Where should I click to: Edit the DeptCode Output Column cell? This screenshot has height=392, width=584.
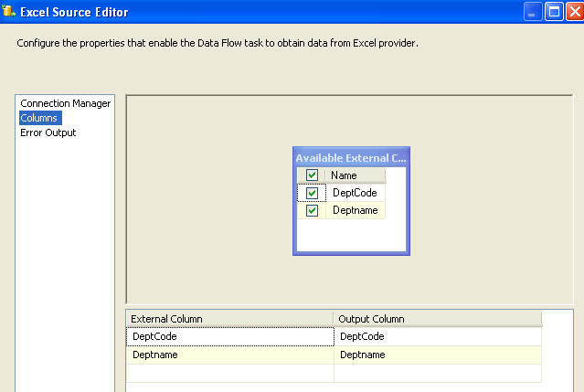tap(438, 336)
